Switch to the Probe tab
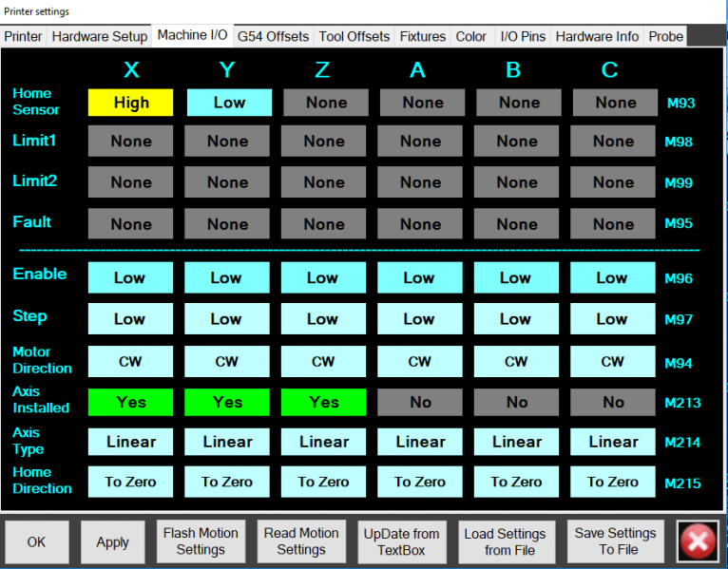The width and height of the screenshot is (728, 569). point(665,36)
